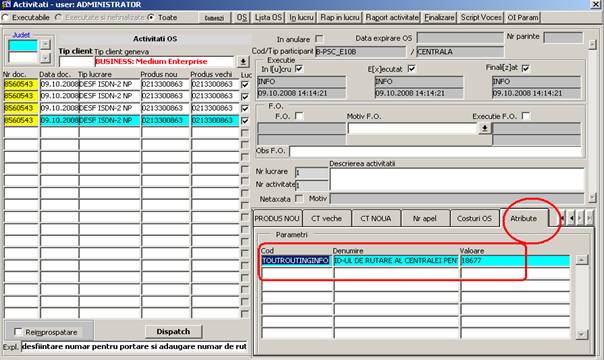This screenshot has height=360, width=604.
Task: Click the Motiv F.O. combo field
Action: (412, 128)
